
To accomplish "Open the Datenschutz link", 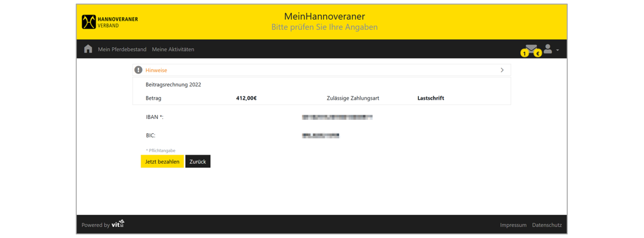I will (547, 225).
